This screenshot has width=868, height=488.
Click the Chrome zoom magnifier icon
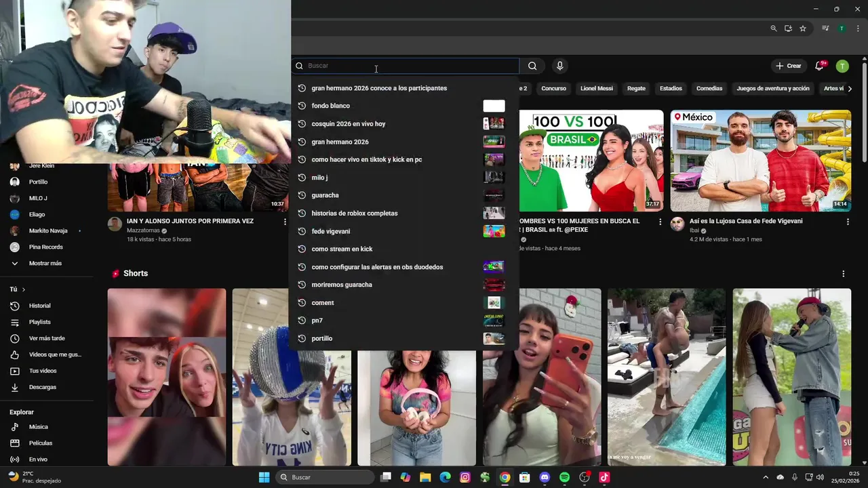774,28
